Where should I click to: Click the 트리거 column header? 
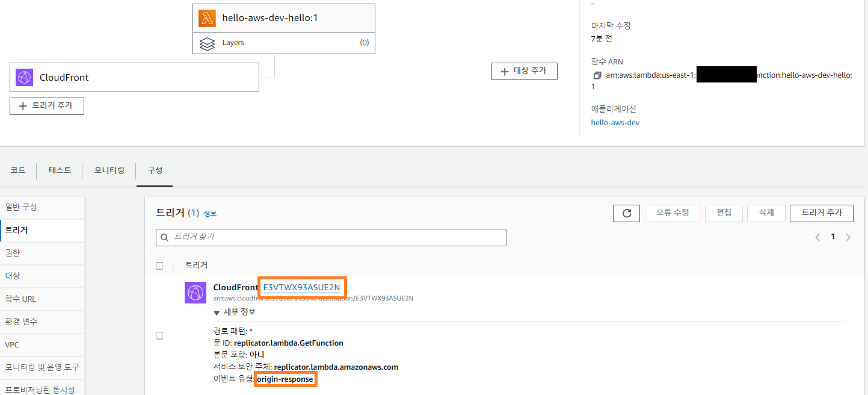click(196, 266)
